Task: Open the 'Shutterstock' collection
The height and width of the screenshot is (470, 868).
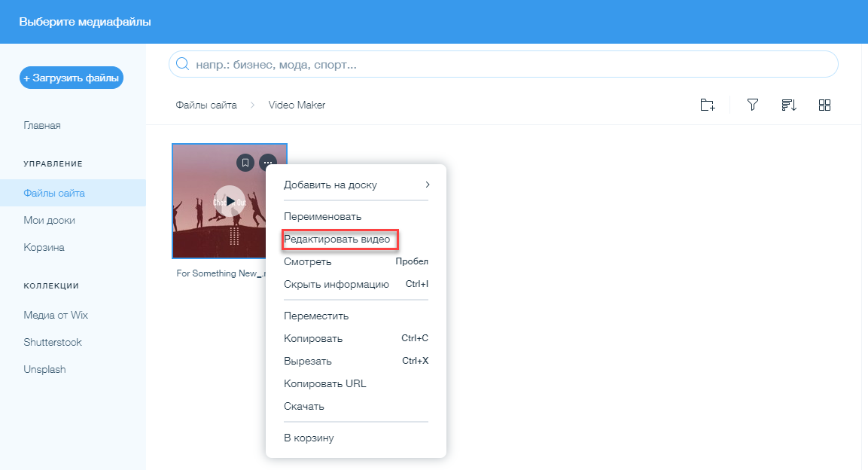Action: (53, 342)
